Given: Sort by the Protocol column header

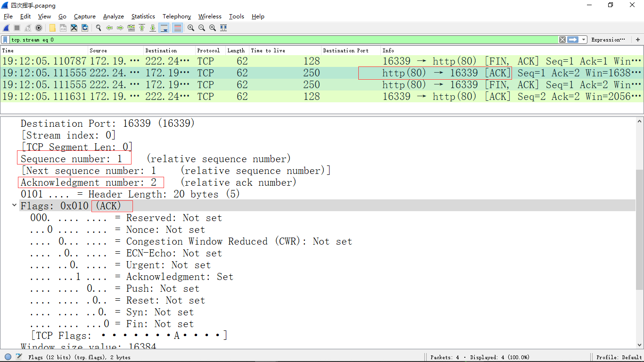Looking at the screenshot, I should (211, 50).
